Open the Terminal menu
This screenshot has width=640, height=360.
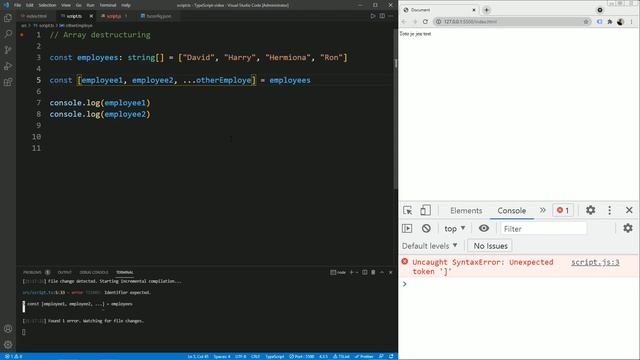[x=108, y=5]
